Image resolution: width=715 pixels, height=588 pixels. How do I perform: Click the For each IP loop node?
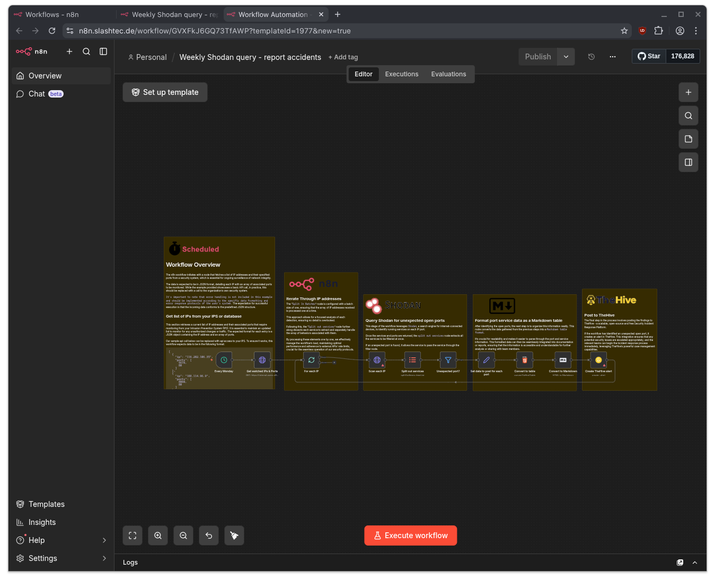(311, 360)
